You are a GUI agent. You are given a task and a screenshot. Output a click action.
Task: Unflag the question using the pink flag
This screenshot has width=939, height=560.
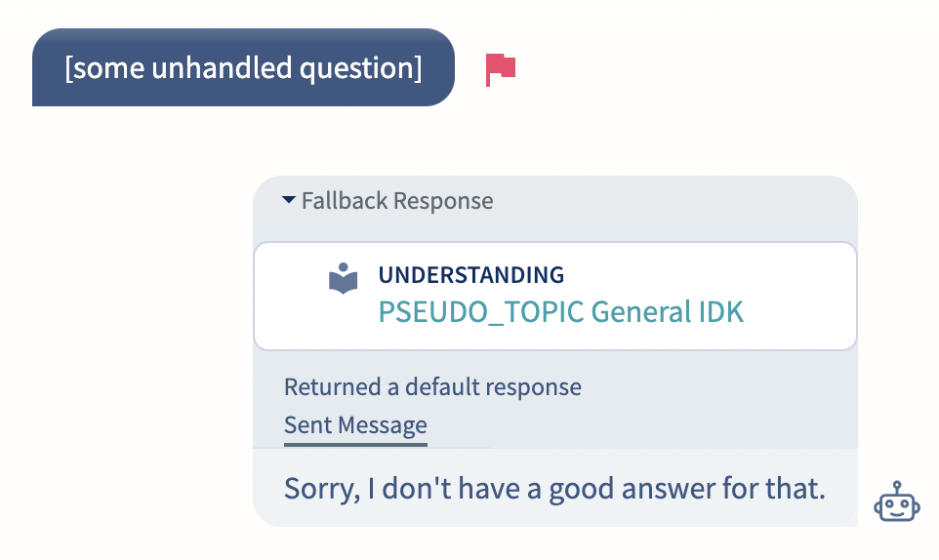tap(500, 69)
